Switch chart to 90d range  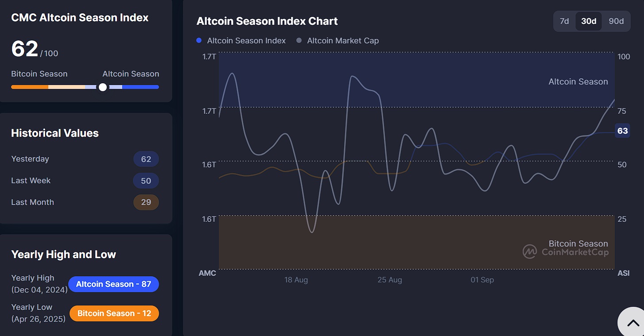tap(616, 21)
